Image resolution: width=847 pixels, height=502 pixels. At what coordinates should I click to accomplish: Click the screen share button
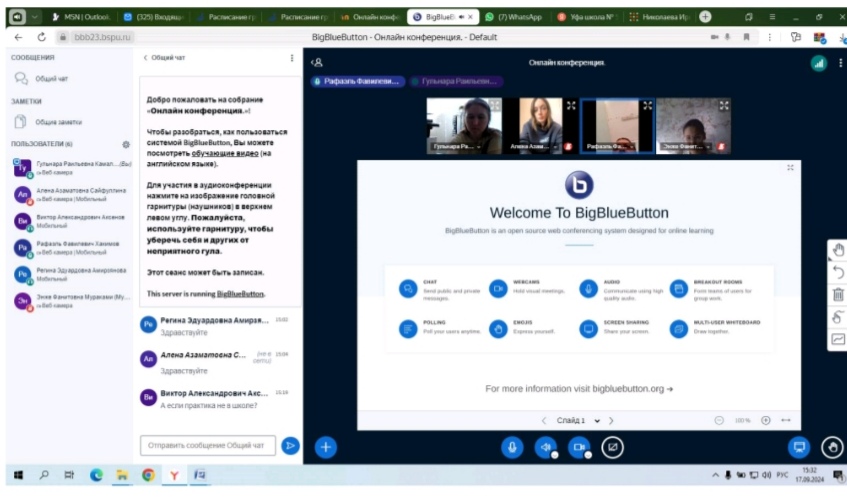[612, 447]
